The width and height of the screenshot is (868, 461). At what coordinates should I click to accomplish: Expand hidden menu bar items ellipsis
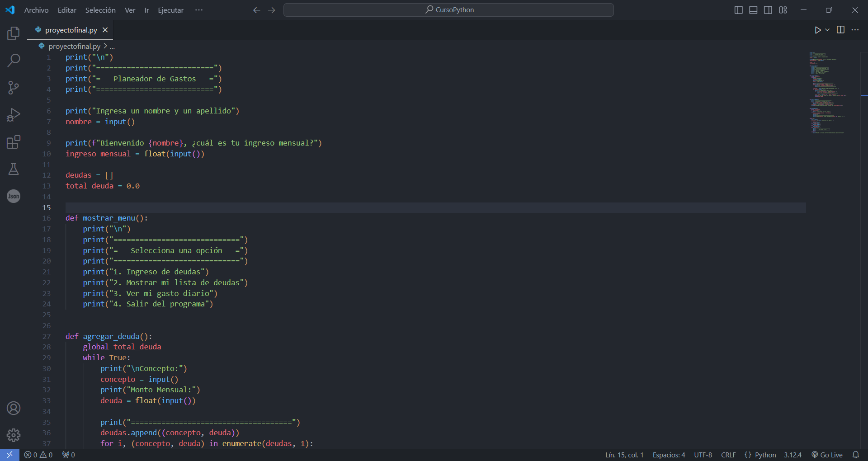(x=199, y=10)
